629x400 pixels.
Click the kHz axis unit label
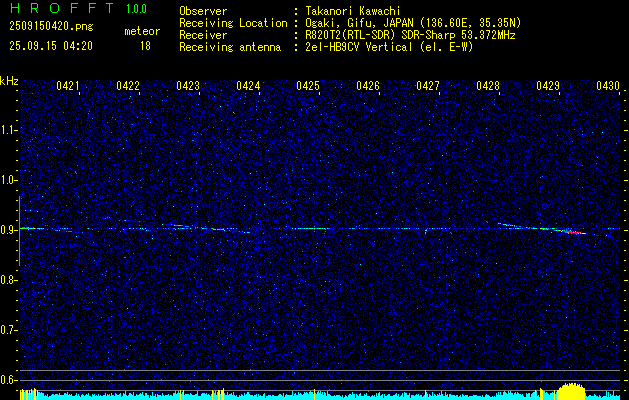pyautogui.click(x=9, y=80)
